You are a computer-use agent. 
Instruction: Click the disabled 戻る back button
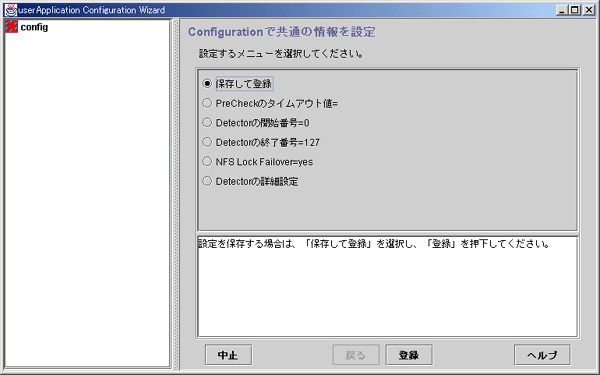point(356,355)
